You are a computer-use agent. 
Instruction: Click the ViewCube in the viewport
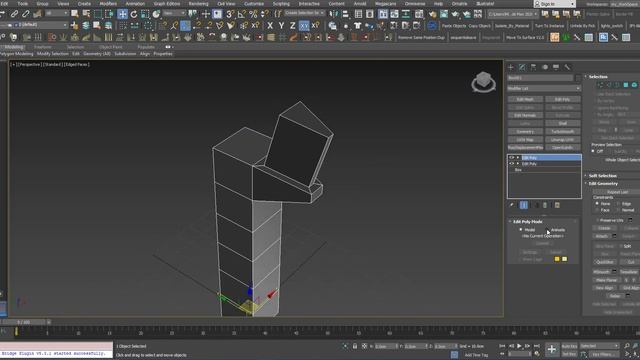pos(484,82)
